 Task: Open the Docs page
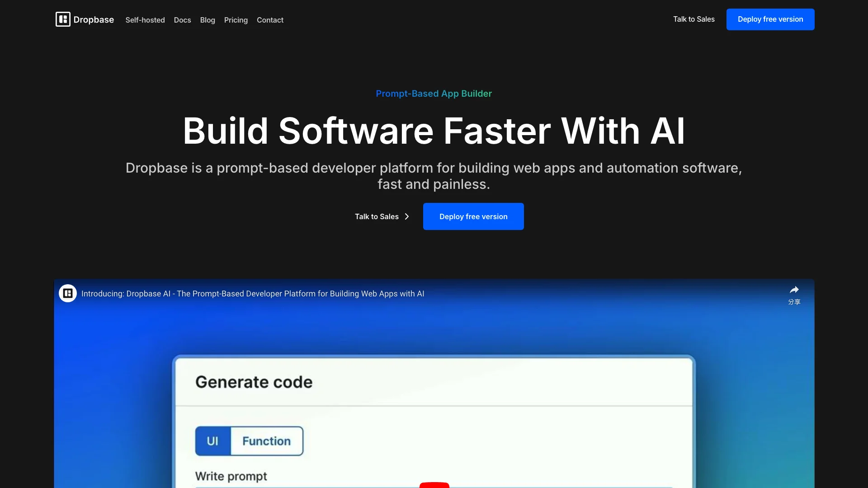(182, 20)
